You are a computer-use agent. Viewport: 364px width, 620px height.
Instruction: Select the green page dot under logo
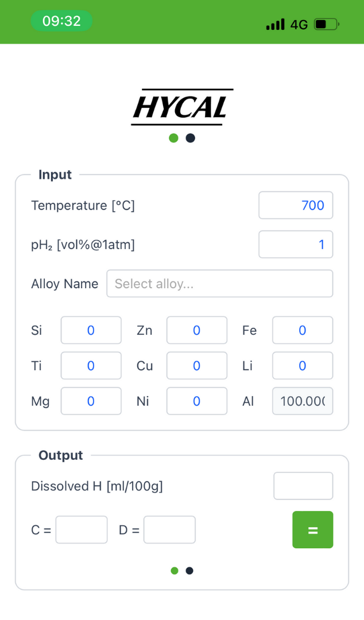(x=173, y=138)
